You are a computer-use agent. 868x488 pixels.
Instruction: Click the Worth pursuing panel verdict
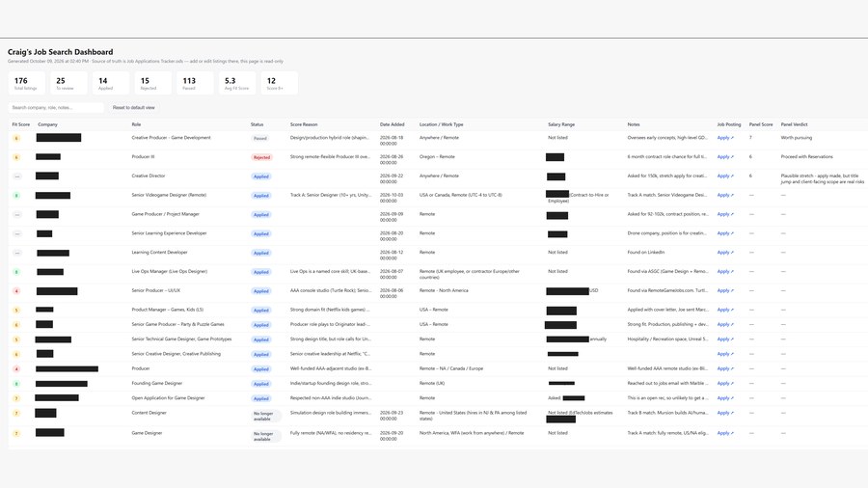click(x=796, y=138)
